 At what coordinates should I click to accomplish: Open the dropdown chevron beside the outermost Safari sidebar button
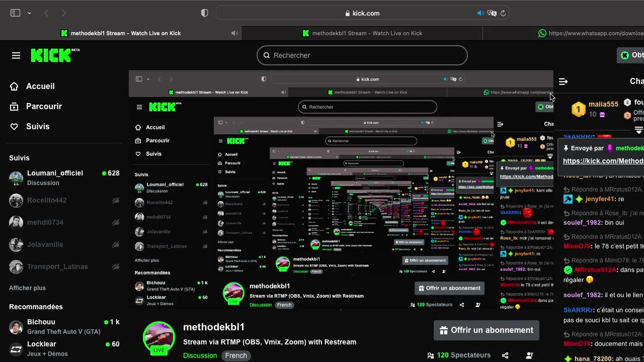pyautogui.click(x=29, y=13)
